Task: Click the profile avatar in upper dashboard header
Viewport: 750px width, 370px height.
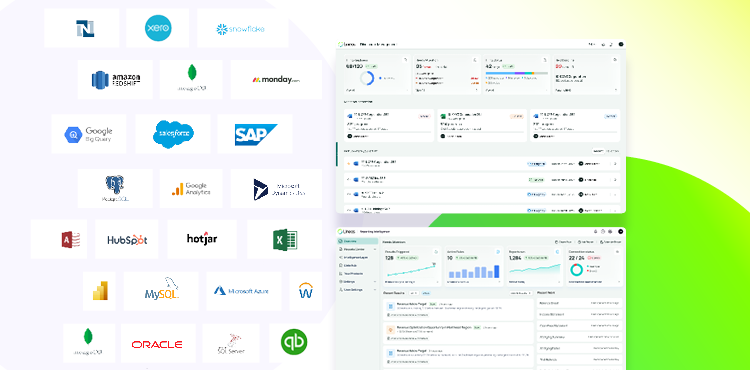Action: pyautogui.click(x=621, y=44)
